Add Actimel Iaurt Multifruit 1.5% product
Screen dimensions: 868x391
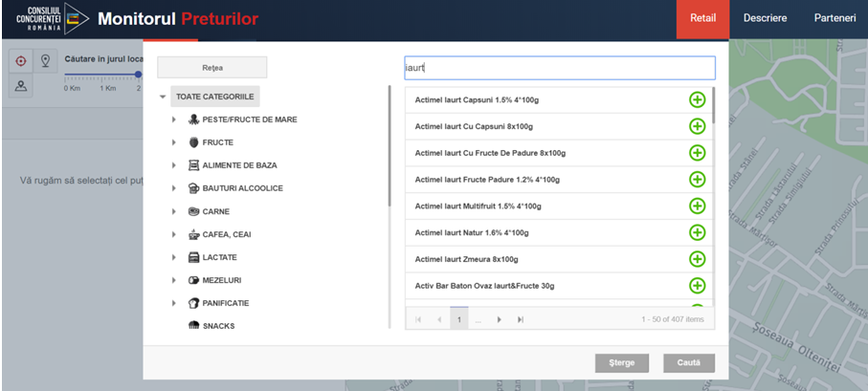click(697, 206)
